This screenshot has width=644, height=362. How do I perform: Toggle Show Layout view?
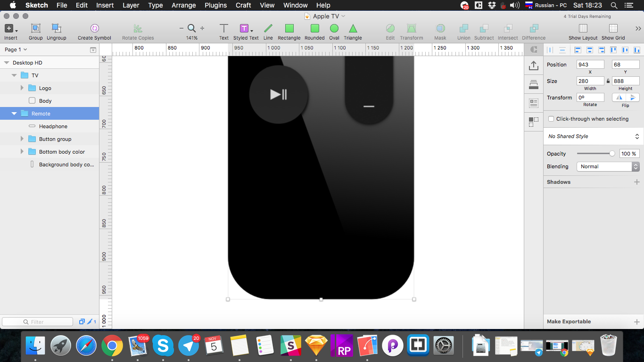[583, 29]
